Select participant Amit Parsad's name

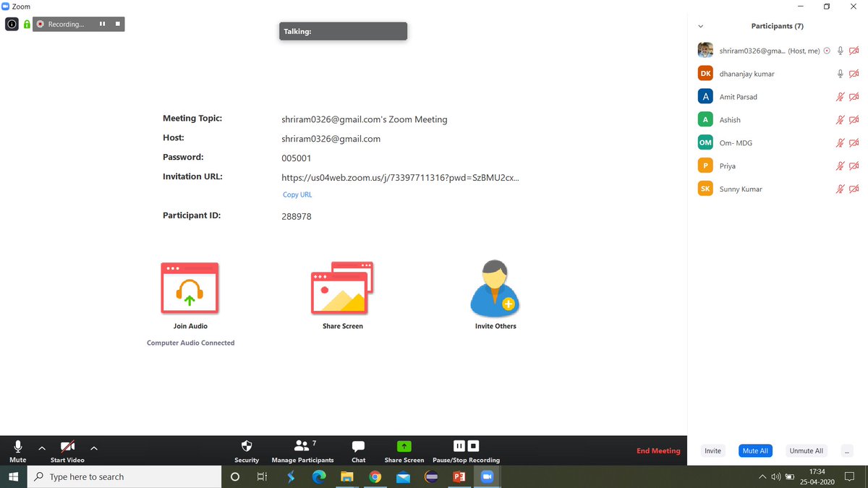739,97
